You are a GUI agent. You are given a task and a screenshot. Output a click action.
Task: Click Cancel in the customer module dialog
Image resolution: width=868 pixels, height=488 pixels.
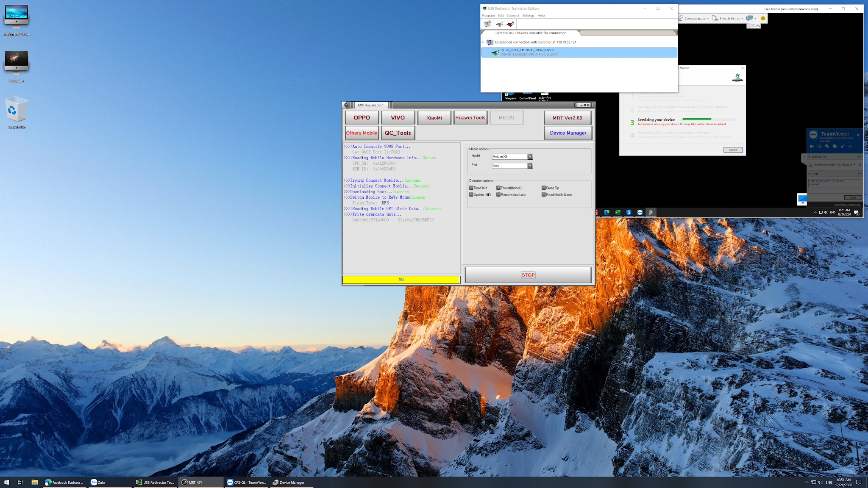tap(733, 150)
